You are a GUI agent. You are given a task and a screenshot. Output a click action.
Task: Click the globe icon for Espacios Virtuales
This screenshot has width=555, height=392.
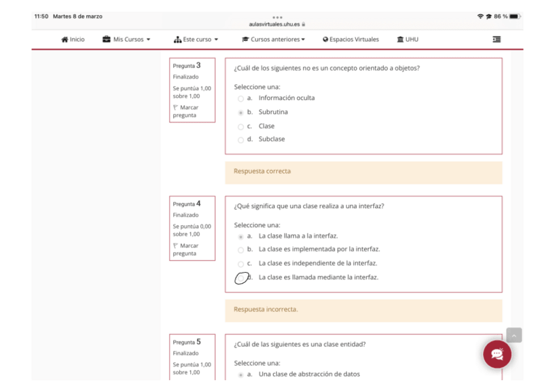click(325, 39)
